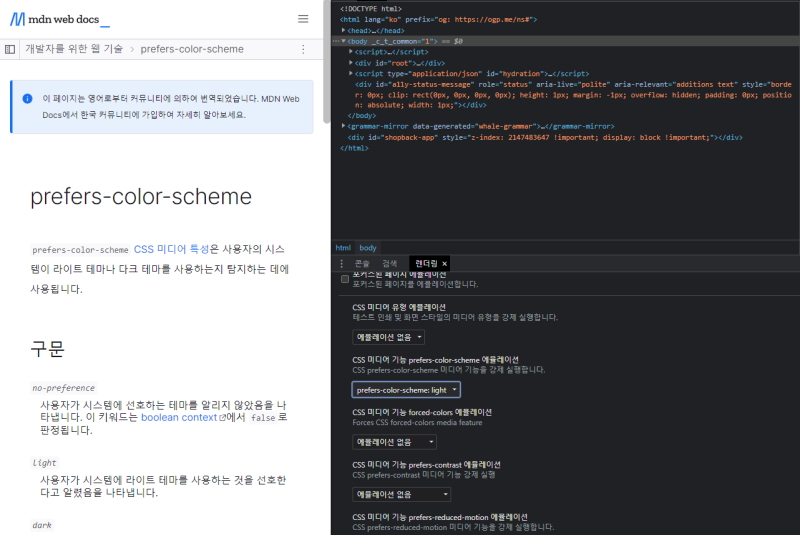Select the 렌더링 drawer tab
800x535 pixels.
(427, 264)
